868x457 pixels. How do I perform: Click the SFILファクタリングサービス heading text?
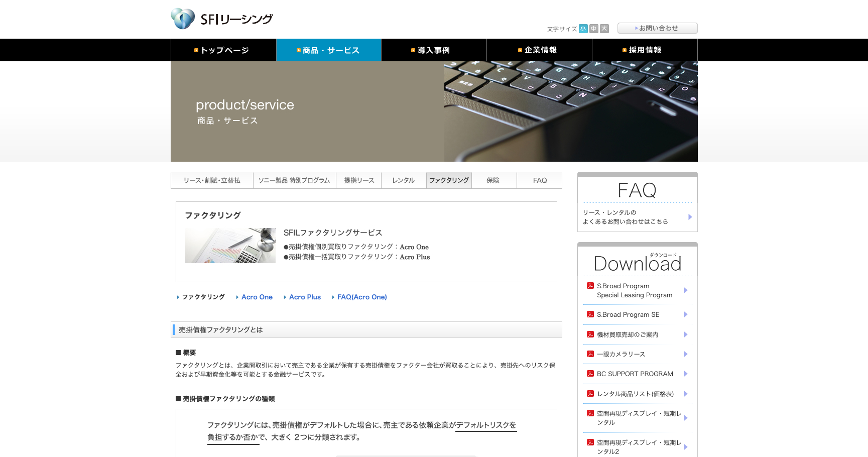333,233
